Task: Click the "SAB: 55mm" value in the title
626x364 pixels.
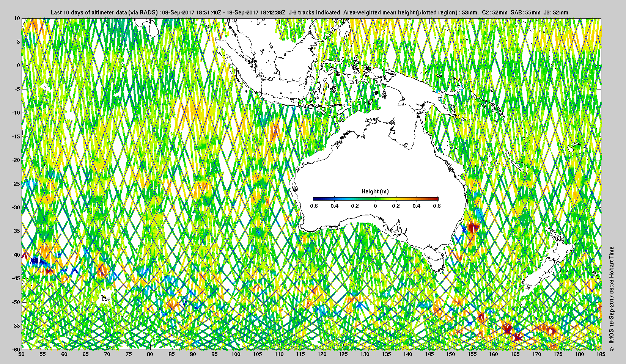Action: (525, 12)
